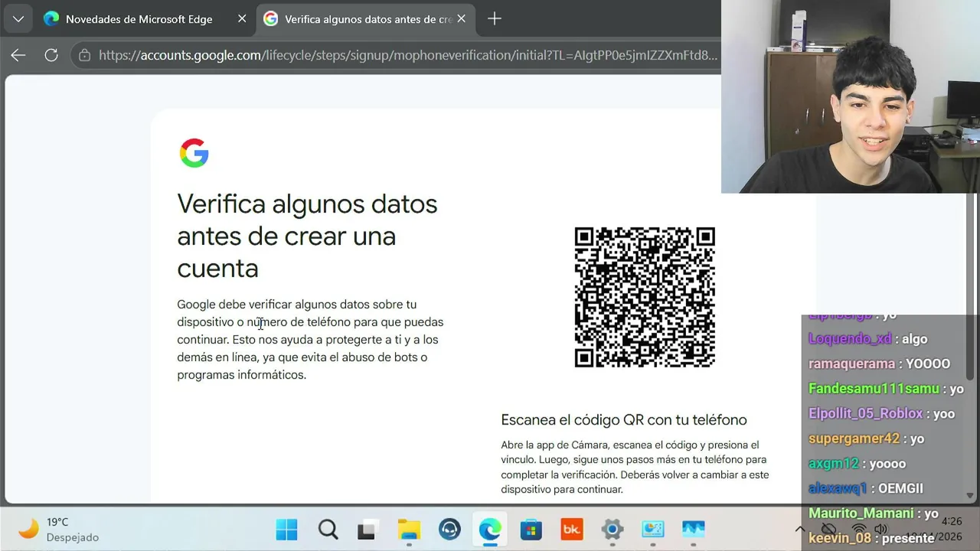Click chat message from keevin_08

coord(871,538)
